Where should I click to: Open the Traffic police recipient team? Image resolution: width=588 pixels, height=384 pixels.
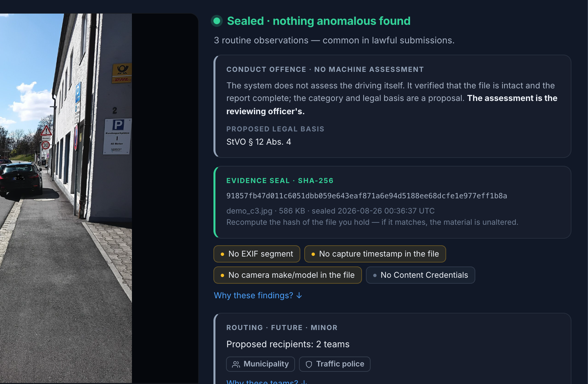335,364
